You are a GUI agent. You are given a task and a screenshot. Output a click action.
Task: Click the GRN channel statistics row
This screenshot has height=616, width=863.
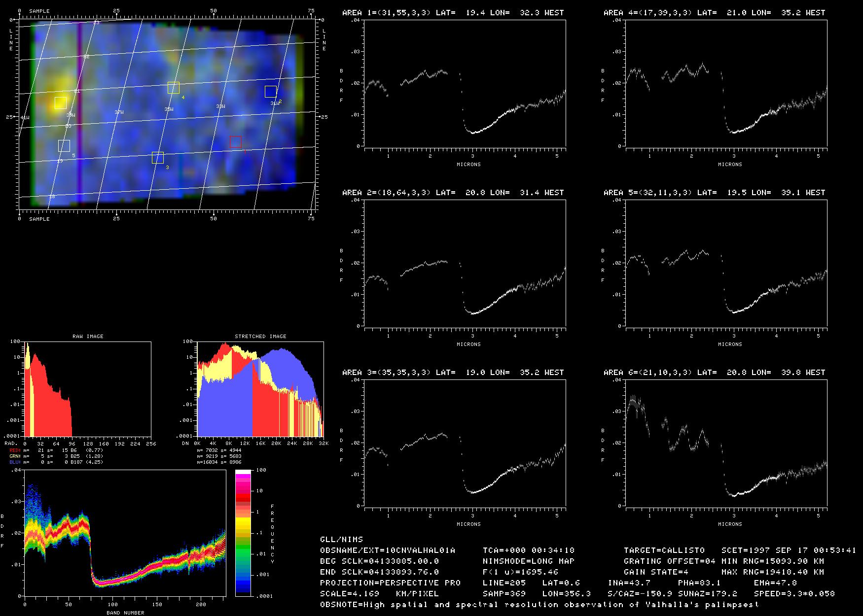tap(56, 456)
